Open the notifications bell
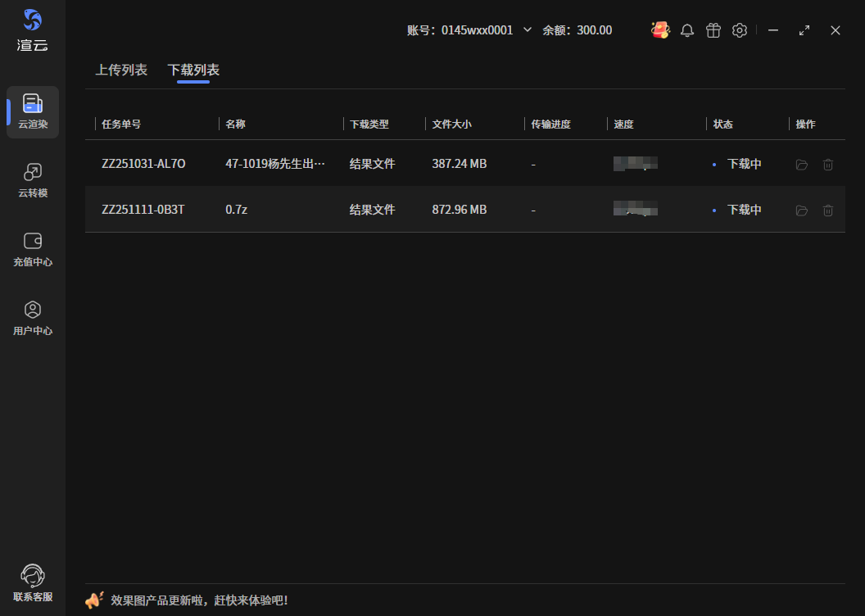The image size is (865, 616). click(x=687, y=30)
